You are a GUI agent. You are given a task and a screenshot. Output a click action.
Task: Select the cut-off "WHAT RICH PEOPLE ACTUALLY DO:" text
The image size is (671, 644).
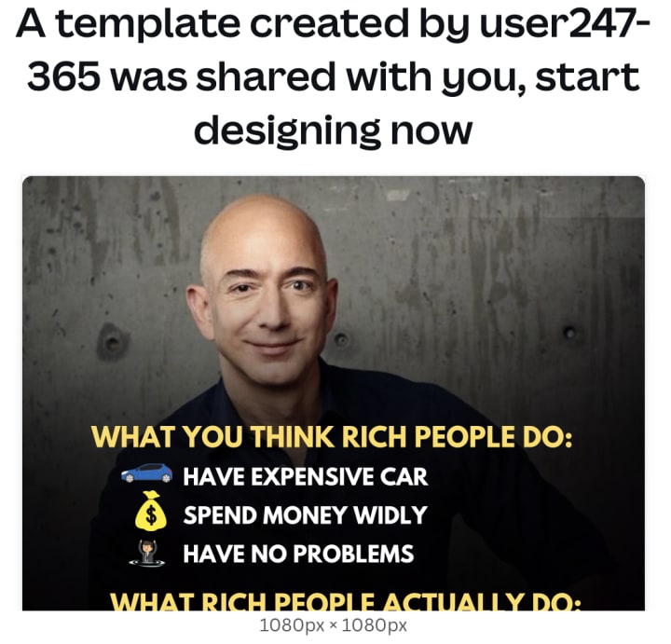pos(346,601)
